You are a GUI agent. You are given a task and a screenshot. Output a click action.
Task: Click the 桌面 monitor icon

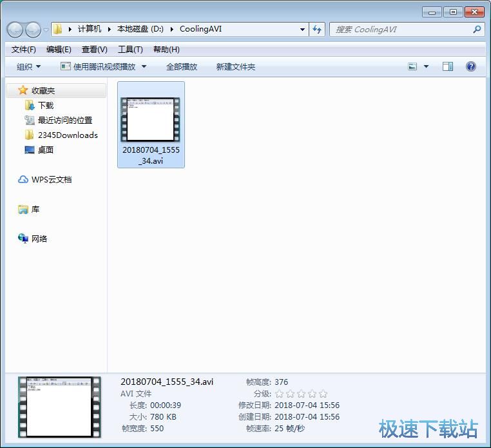point(30,150)
